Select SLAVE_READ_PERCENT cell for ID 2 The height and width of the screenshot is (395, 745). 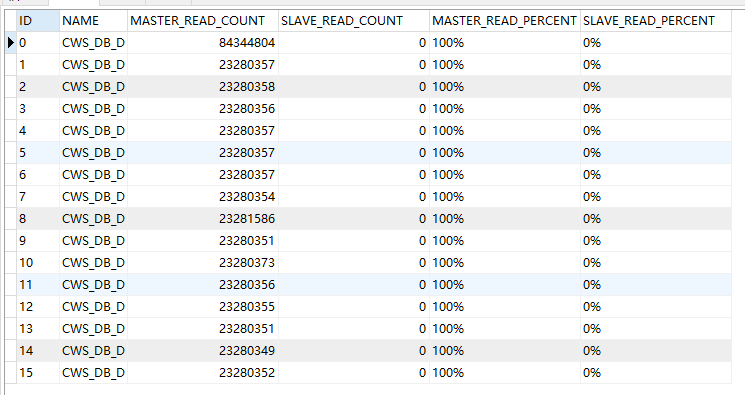(656, 87)
